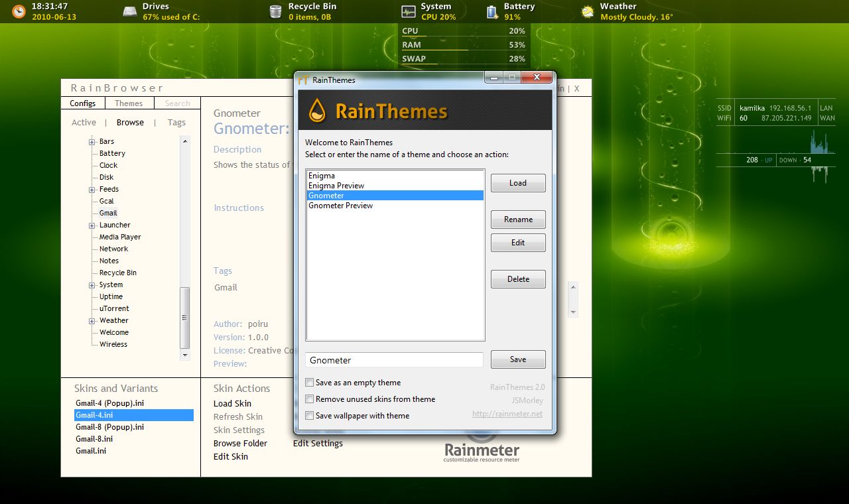This screenshot has height=504, width=849.
Task: Click Edit Skin in Skin Actions
Action: coord(231,457)
